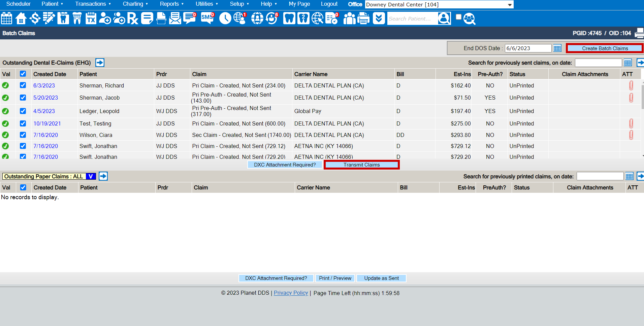Screen dimensions: 644x326
Task: Click the Create Batch Claims button
Action: 605,48
